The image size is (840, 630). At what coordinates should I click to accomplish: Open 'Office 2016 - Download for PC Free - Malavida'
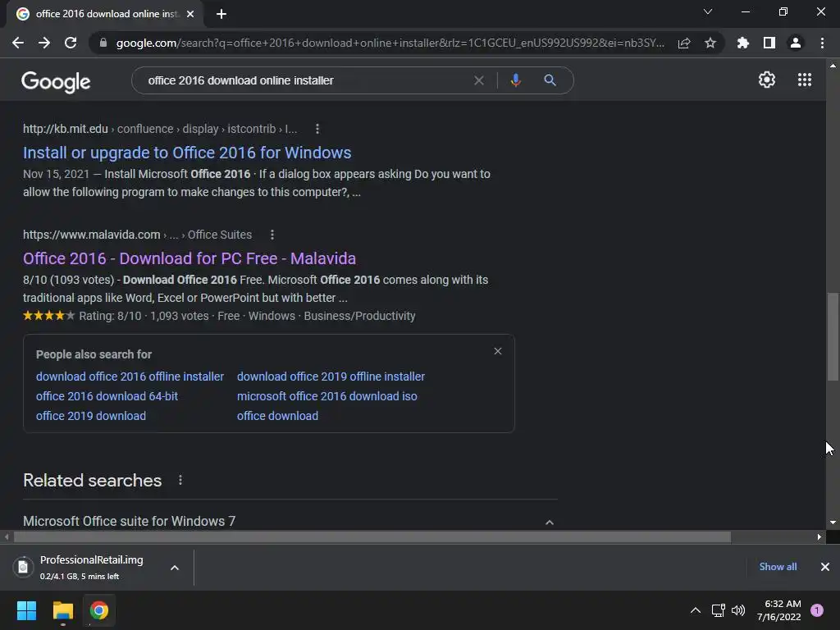point(189,258)
